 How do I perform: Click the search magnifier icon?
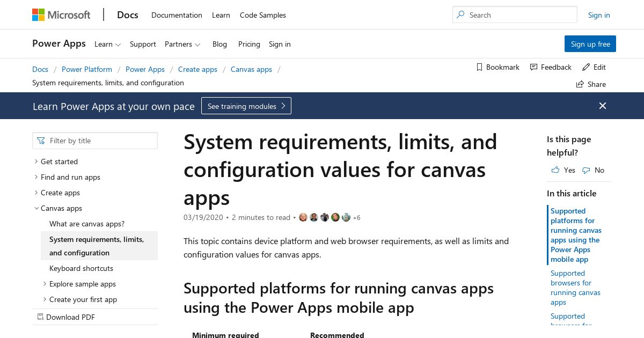[x=460, y=15]
